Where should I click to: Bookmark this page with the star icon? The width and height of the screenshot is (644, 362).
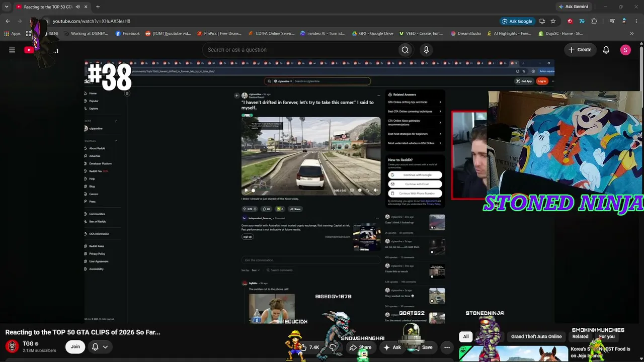pos(553,21)
